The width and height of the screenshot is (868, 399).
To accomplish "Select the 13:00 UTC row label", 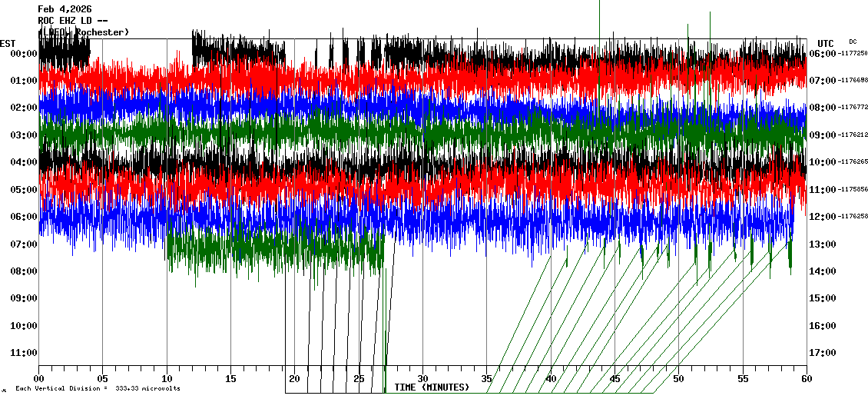I will [x=823, y=244].
